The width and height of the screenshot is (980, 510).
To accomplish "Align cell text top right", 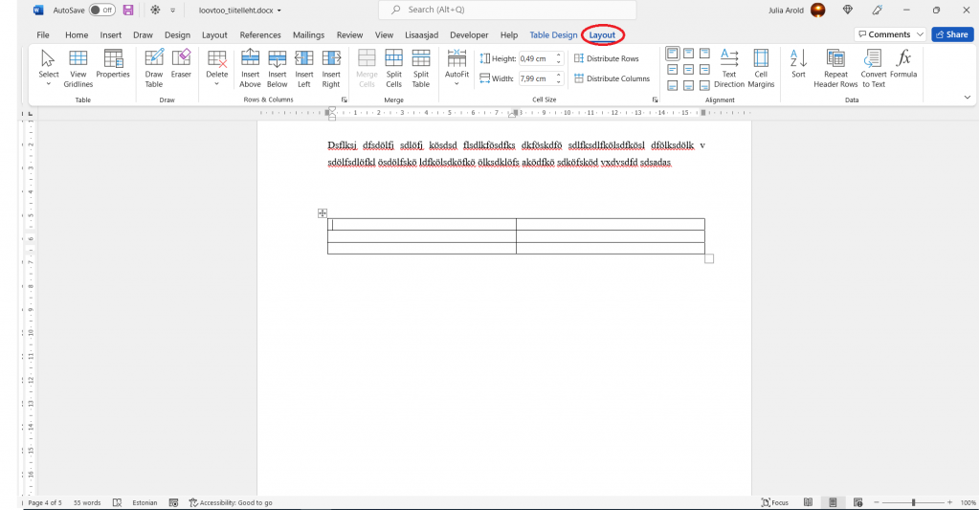I will 704,54.
